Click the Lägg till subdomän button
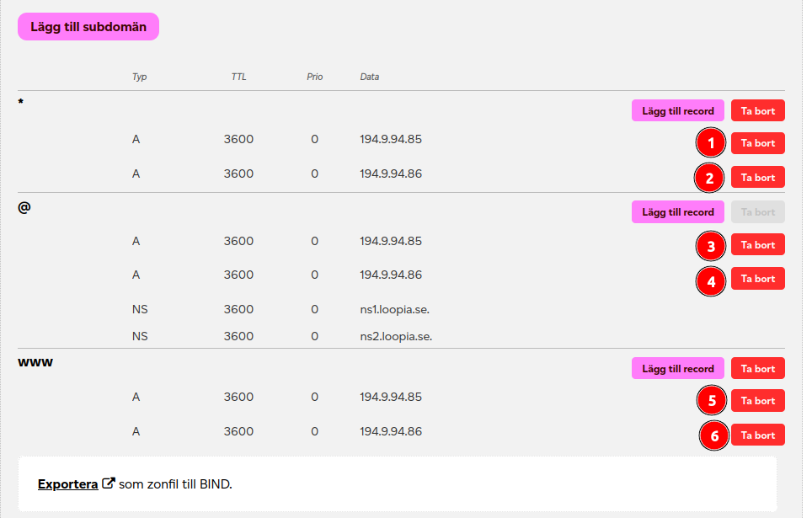 (x=88, y=27)
